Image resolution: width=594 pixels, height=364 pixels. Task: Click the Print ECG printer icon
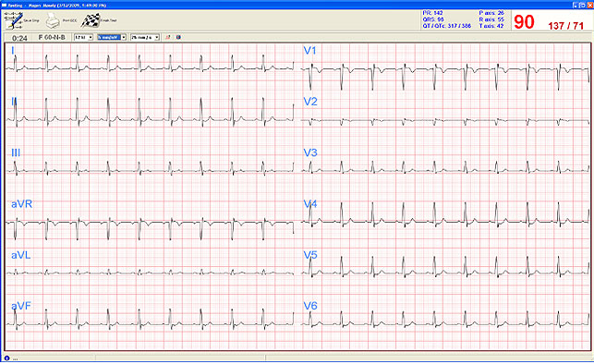(x=53, y=20)
